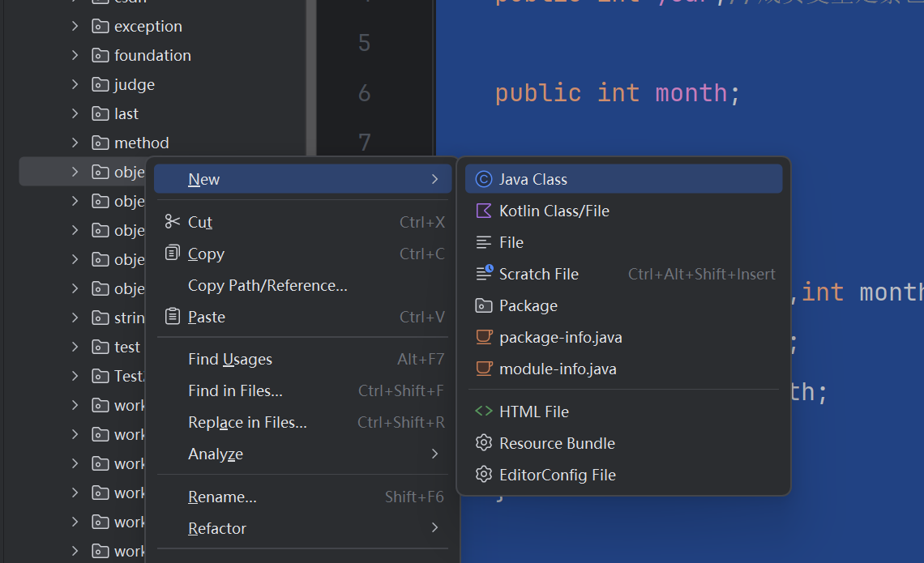Viewport: 924px width, 563px height.
Task: Click the Paste clipboard icon
Action: (172, 316)
